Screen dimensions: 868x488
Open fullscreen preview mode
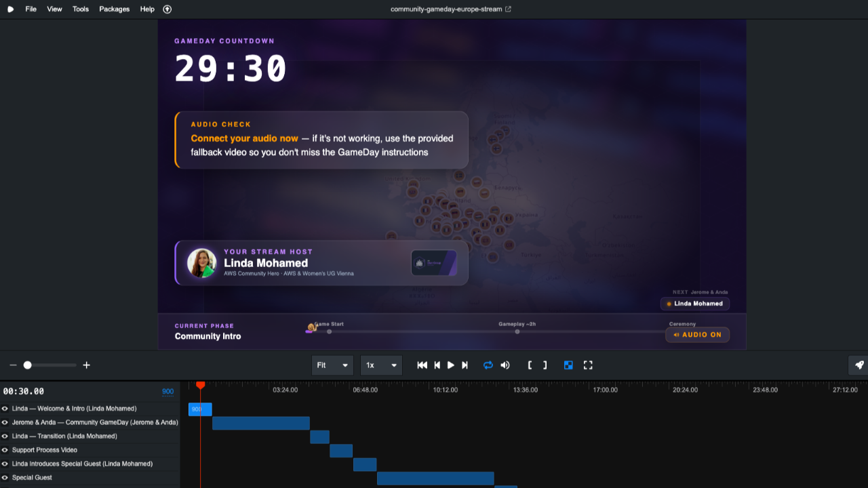click(x=588, y=365)
